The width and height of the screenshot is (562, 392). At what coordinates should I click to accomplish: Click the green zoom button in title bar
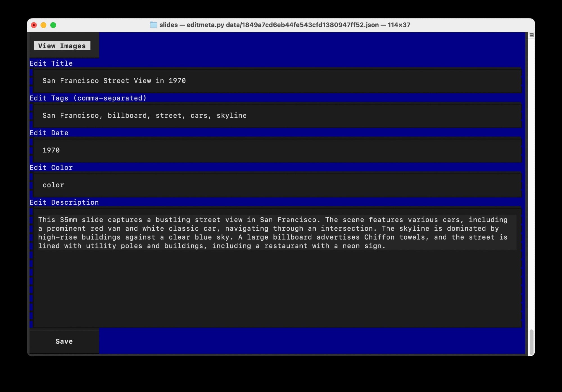[x=53, y=25]
